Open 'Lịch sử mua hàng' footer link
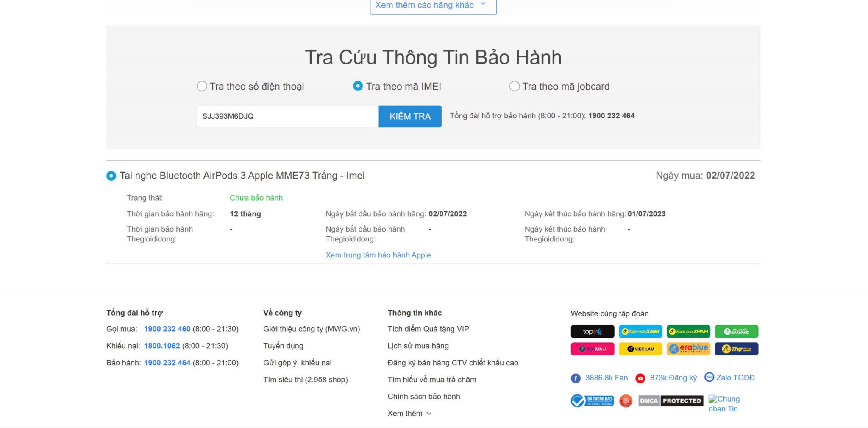This screenshot has width=868, height=428. (x=418, y=346)
